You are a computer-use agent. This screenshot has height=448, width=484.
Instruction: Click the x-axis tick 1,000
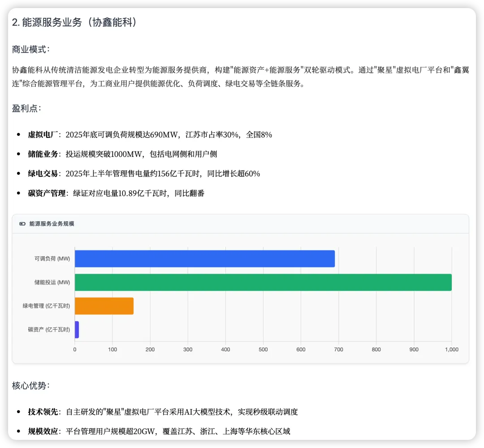tap(452, 349)
